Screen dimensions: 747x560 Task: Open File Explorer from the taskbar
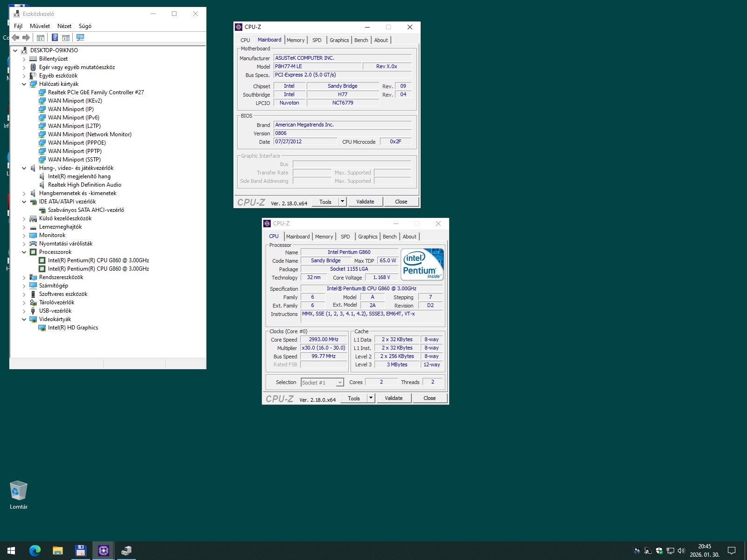[x=57, y=551]
